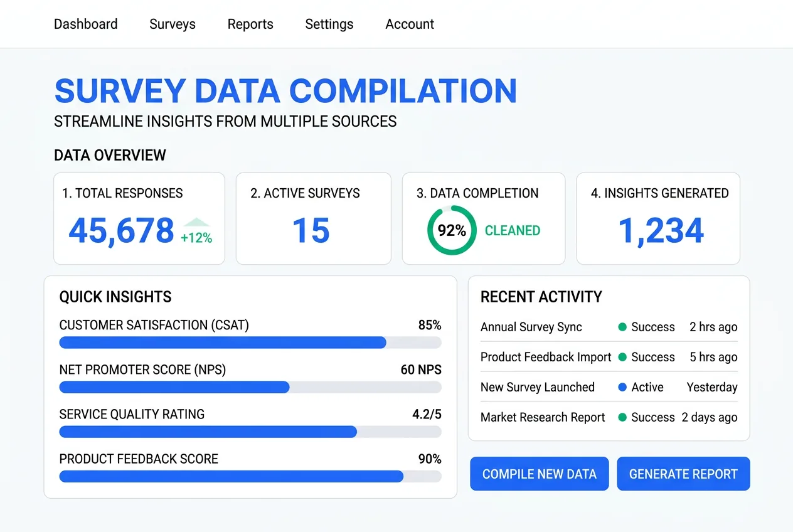
Task: Click the Success label for Annual Survey Sync
Action: point(652,327)
